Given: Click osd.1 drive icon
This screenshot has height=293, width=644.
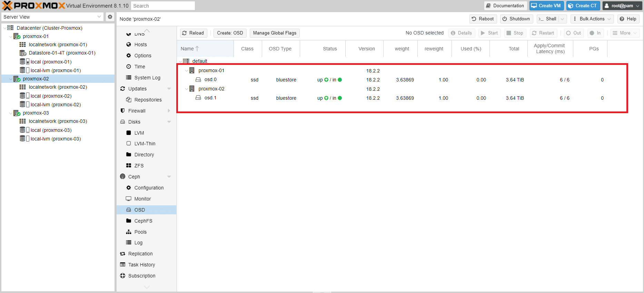Looking at the screenshot, I should [x=198, y=98].
